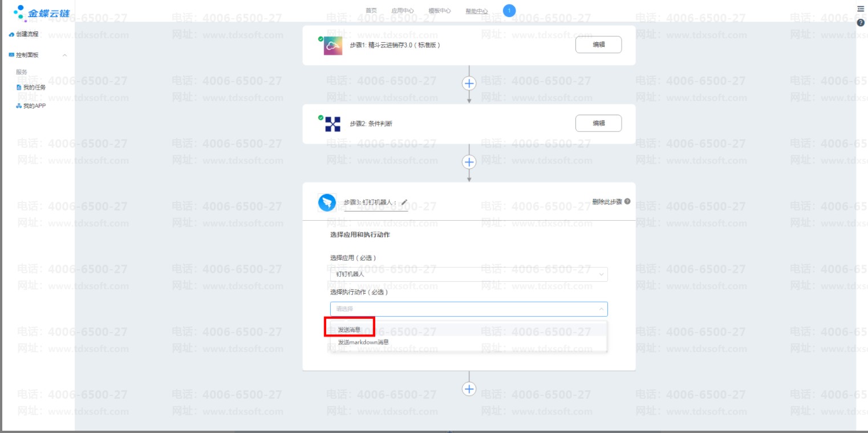Open 应用中心 in top navigation
The width and height of the screenshot is (868, 433).
403,11
